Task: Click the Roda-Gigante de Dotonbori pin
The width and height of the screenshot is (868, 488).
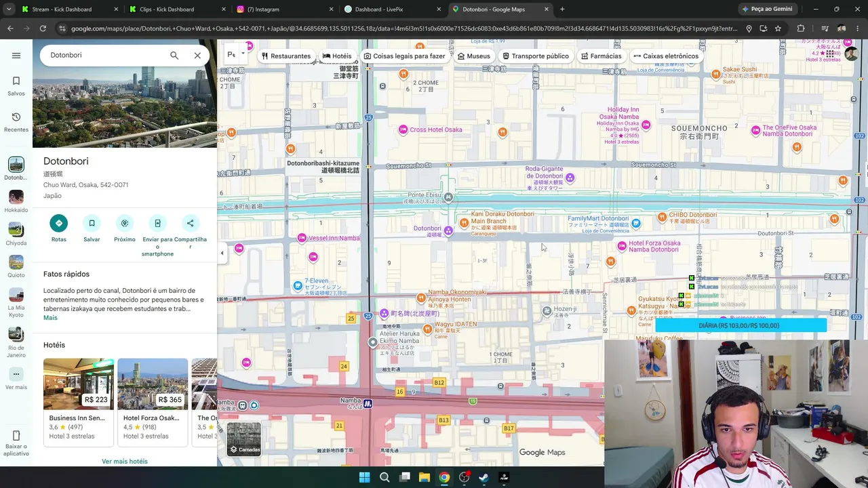Action: [570, 178]
